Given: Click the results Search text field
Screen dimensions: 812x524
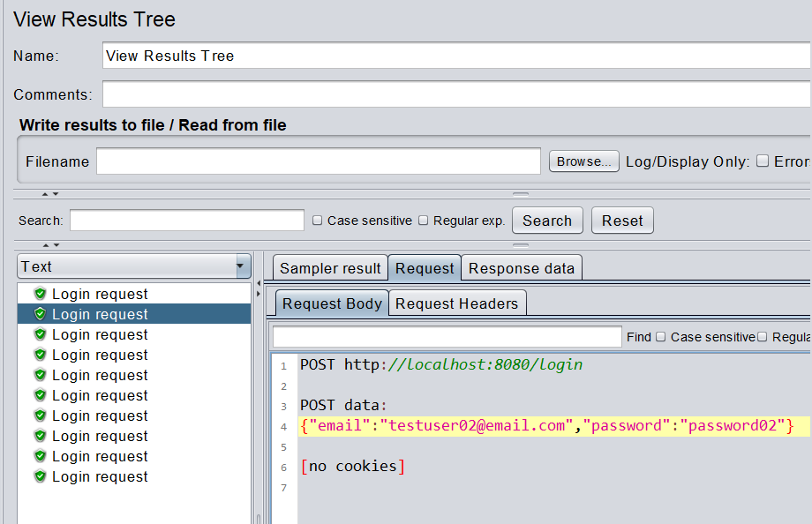Looking at the screenshot, I should 187,220.
